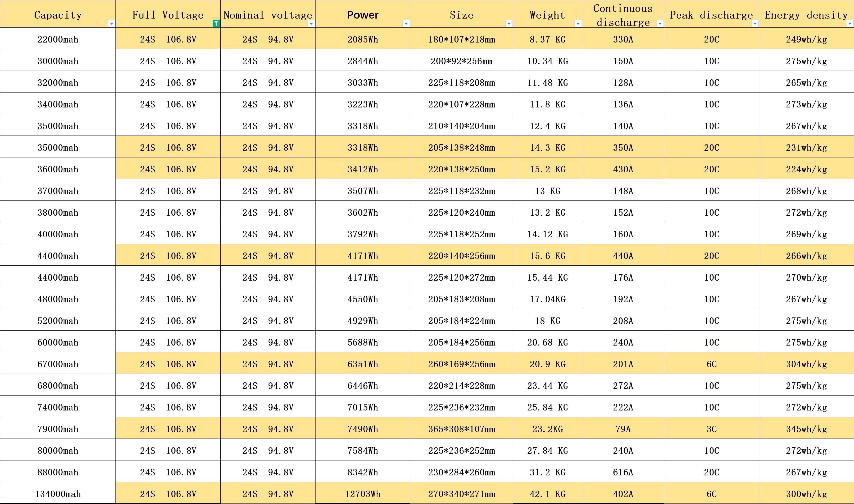Open the Nominal voltage column filter dropdown
854x504 pixels.
coord(311,23)
